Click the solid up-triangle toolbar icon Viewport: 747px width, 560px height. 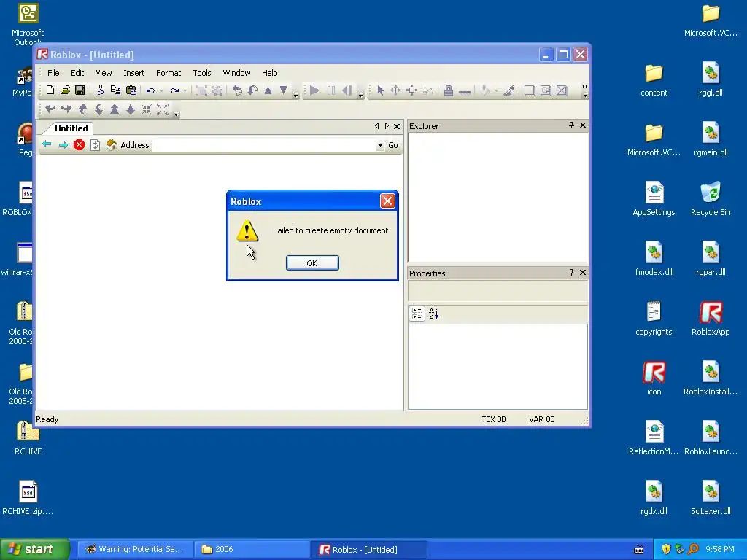(268, 90)
